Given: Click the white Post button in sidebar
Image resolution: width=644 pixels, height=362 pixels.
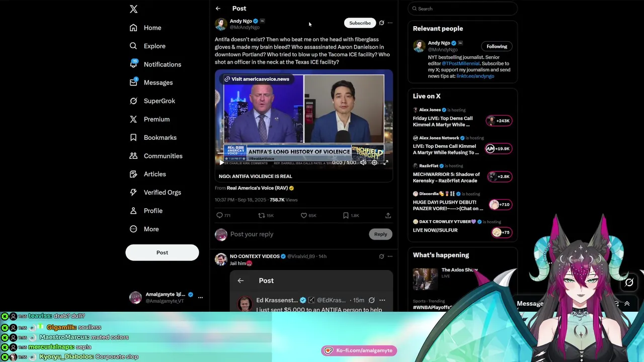Looking at the screenshot, I should (x=162, y=252).
